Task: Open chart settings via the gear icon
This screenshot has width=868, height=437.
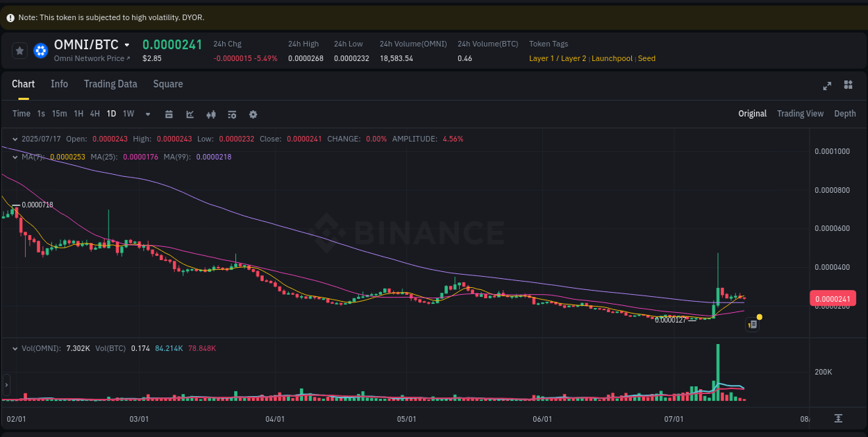Action: pyautogui.click(x=253, y=114)
